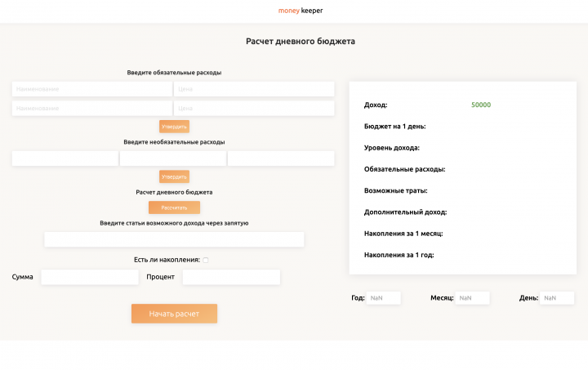588x370 pixels.
Task: Click the 'Процент' input field
Action: (231, 277)
